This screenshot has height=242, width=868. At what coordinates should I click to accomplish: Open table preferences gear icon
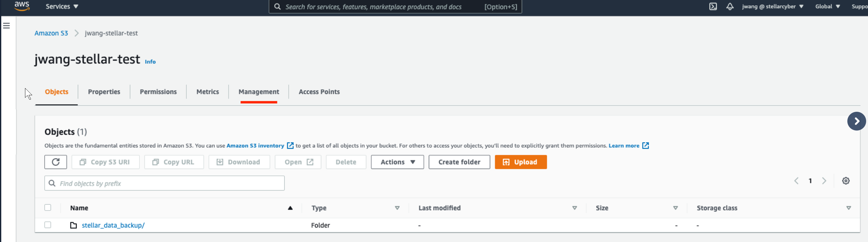pos(845,181)
